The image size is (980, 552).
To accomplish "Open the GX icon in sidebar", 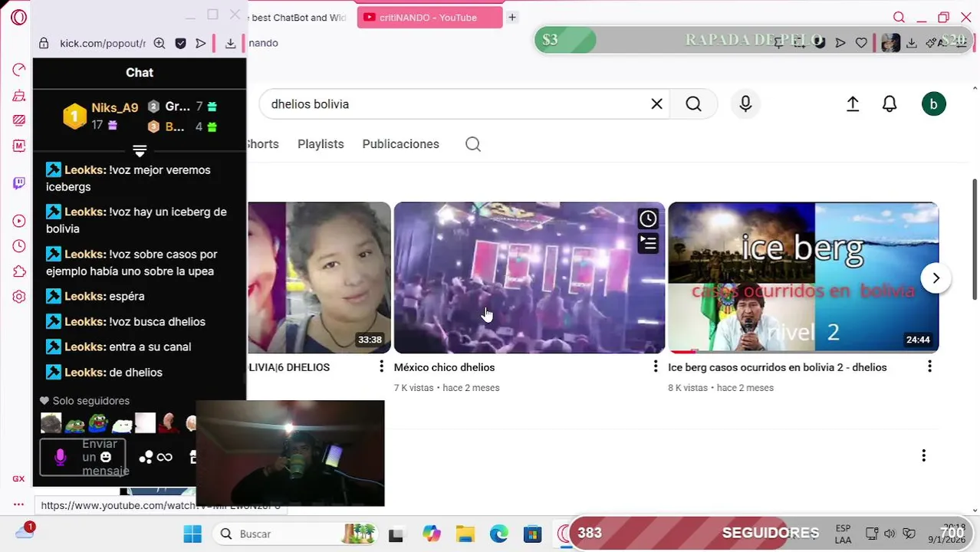I will pyautogui.click(x=18, y=478).
